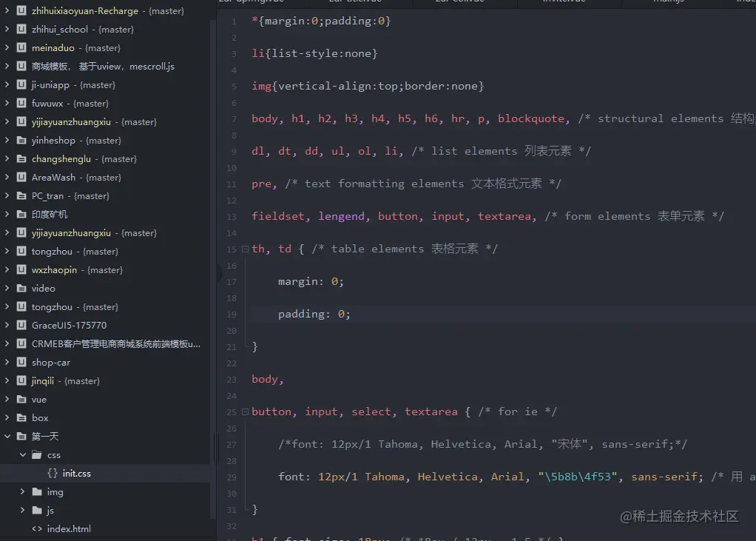756x541 pixels.
Task: Click the open css folder icon
Action: click(37, 454)
